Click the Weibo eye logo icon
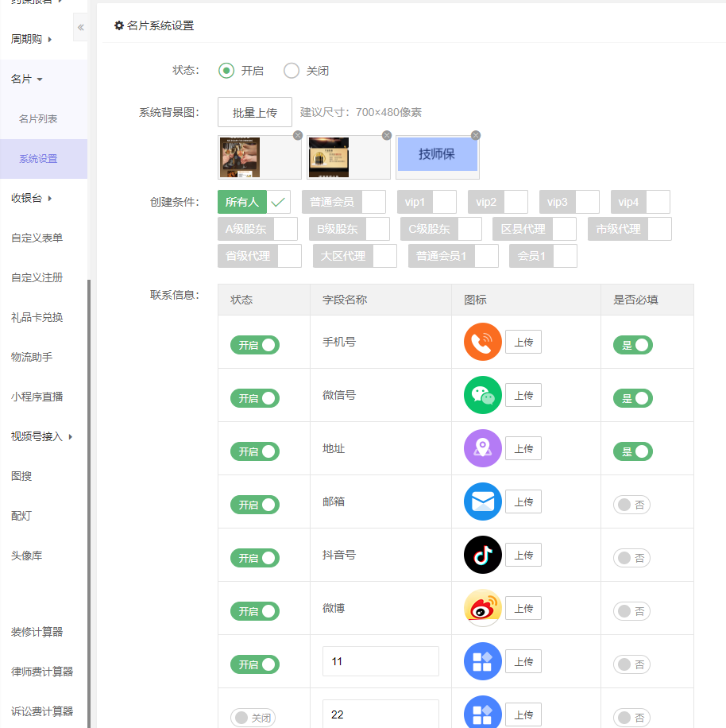The height and width of the screenshot is (728, 726). click(x=483, y=609)
